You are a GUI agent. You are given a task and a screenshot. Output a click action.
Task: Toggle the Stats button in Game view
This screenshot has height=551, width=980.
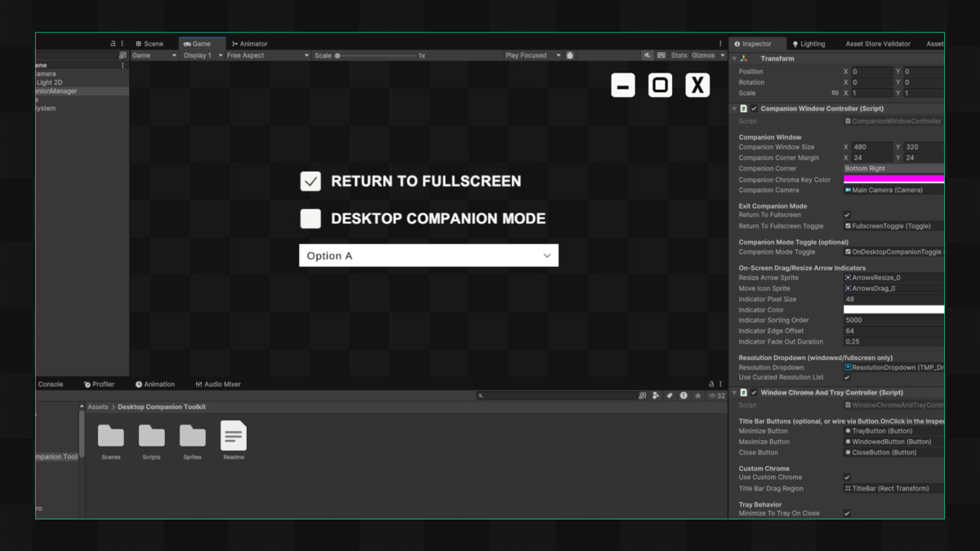tap(679, 56)
